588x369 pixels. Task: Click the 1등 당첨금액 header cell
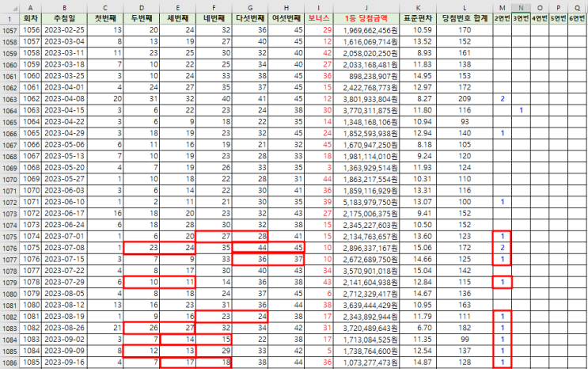click(366, 18)
